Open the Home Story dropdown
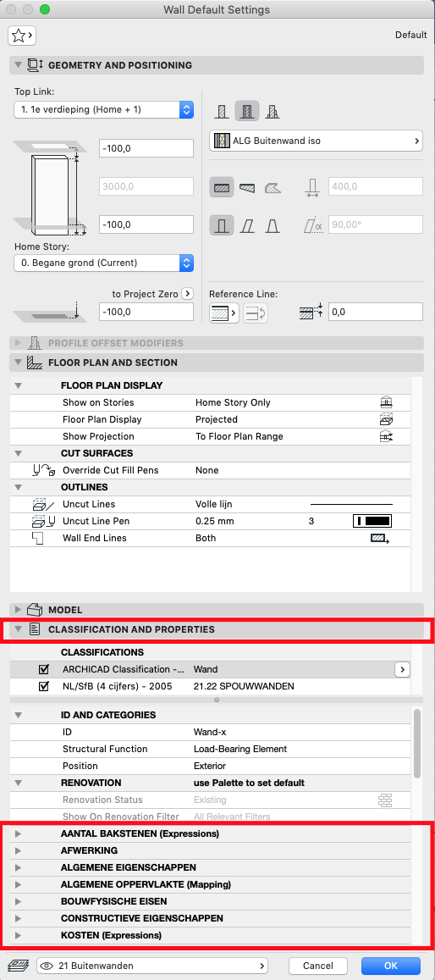Viewport: 435px width, 980px height. pyautogui.click(x=103, y=263)
